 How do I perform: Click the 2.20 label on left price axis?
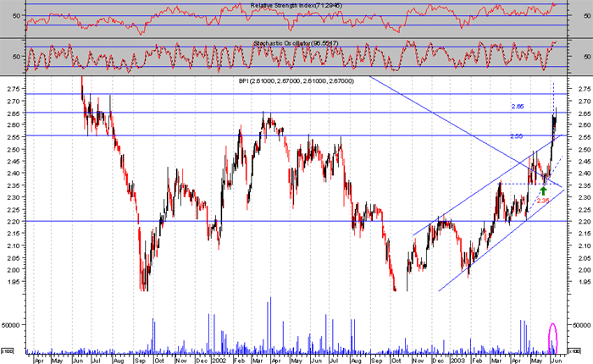pos(14,222)
